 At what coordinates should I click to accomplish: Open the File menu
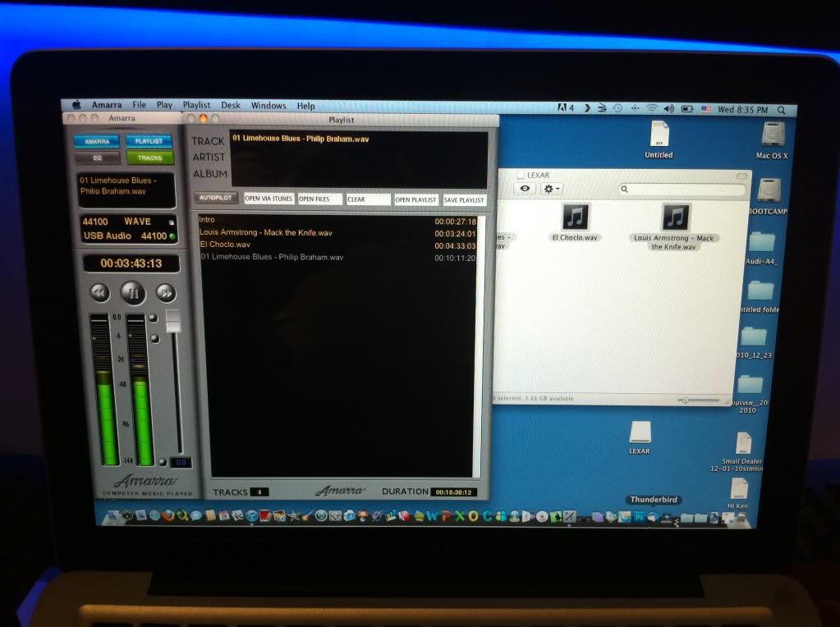click(140, 105)
